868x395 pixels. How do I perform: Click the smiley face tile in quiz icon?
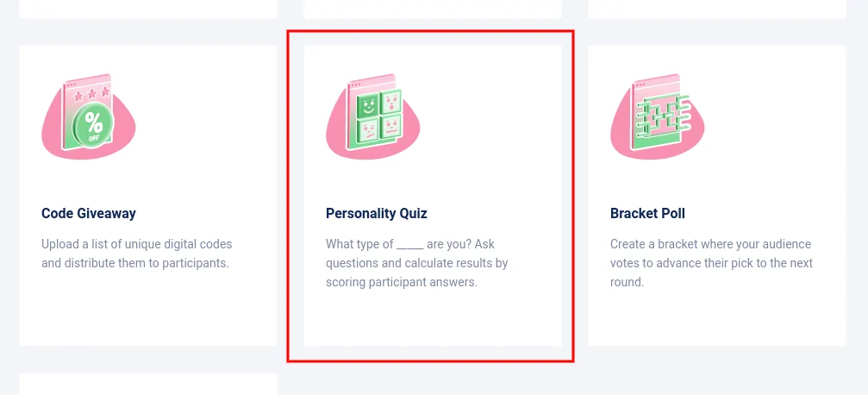(368, 107)
